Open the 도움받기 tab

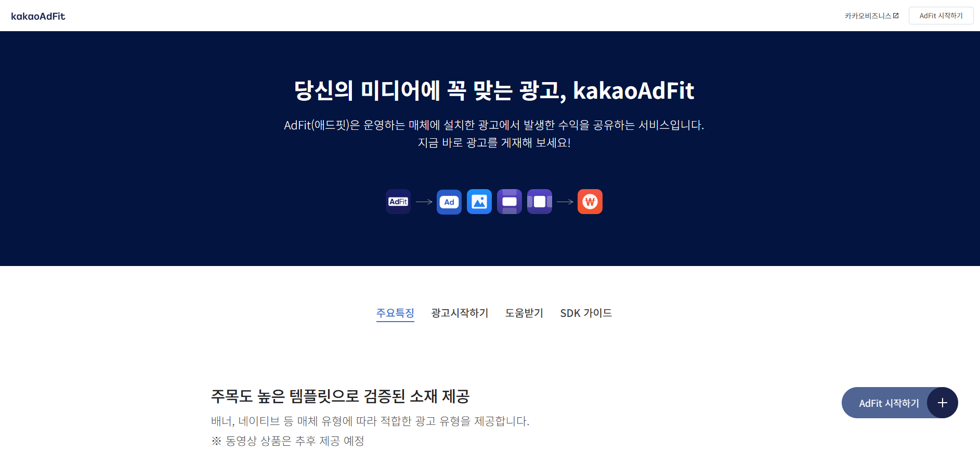pos(524,313)
